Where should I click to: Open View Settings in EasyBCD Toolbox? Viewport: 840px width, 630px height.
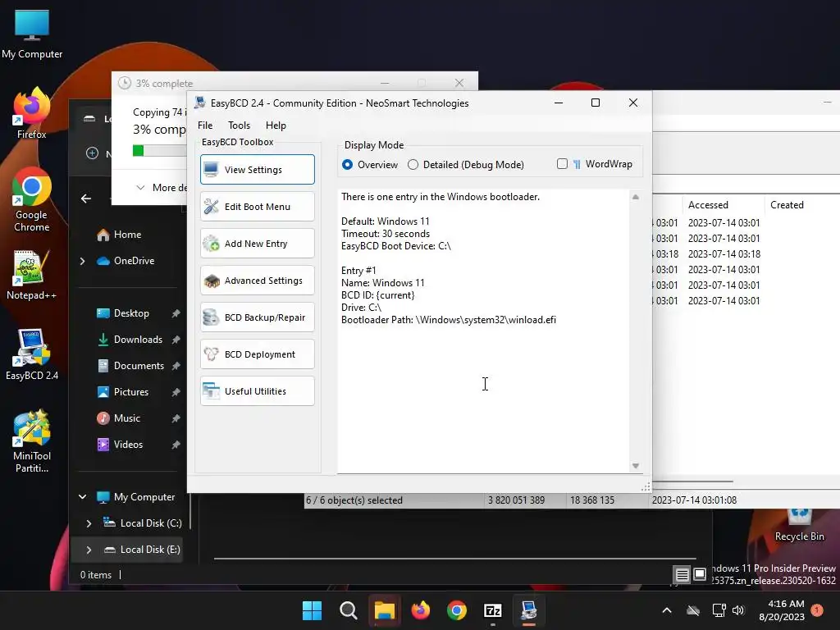(257, 169)
